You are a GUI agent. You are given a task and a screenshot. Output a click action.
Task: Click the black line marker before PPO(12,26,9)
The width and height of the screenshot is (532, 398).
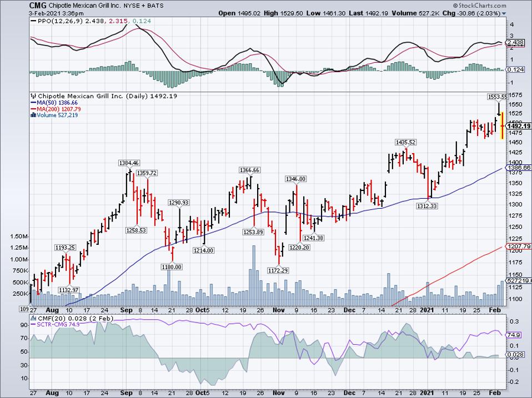tap(33, 21)
